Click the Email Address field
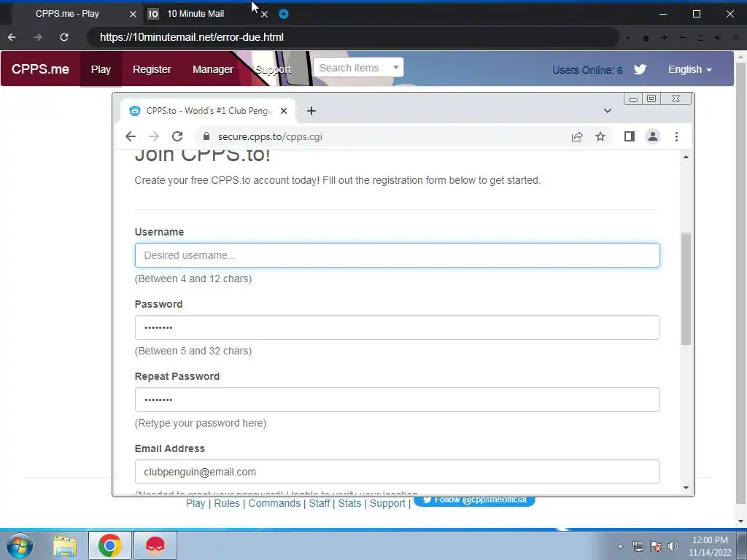Image resolution: width=747 pixels, height=560 pixels. (398, 472)
